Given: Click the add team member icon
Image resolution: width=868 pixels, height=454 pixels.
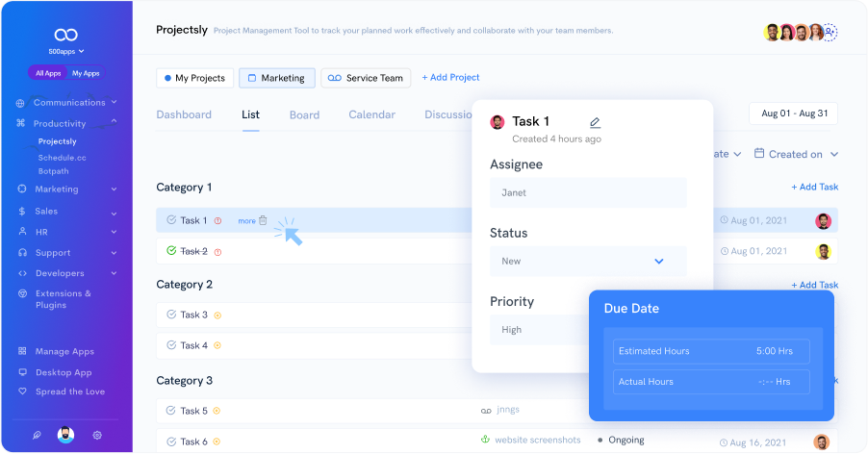Looking at the screenshot, I should click(x=830, y=32).
